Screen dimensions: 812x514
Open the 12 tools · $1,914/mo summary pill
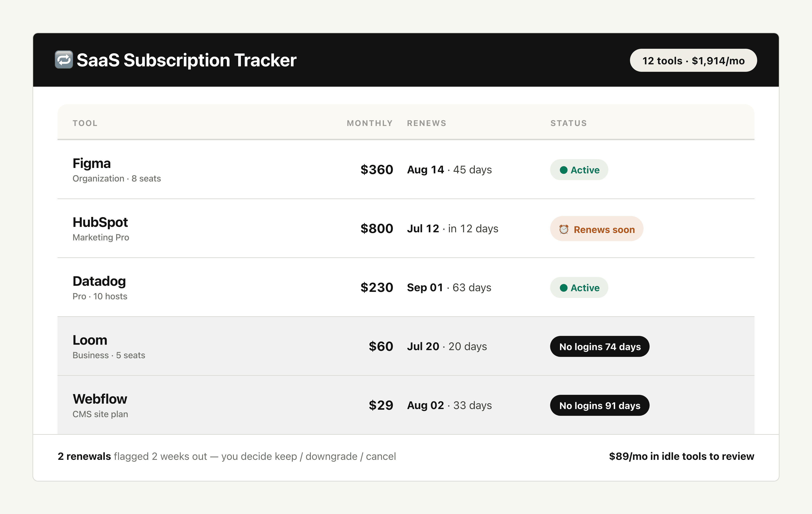coord(693,60)
